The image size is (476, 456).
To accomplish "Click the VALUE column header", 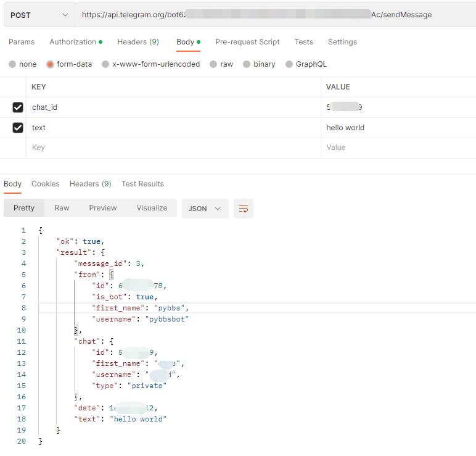I will point(338,87).
